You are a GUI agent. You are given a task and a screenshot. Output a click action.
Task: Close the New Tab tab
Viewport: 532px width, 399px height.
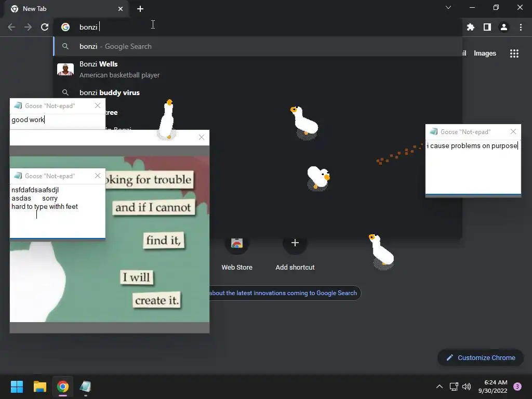click(x=121, y=9)
